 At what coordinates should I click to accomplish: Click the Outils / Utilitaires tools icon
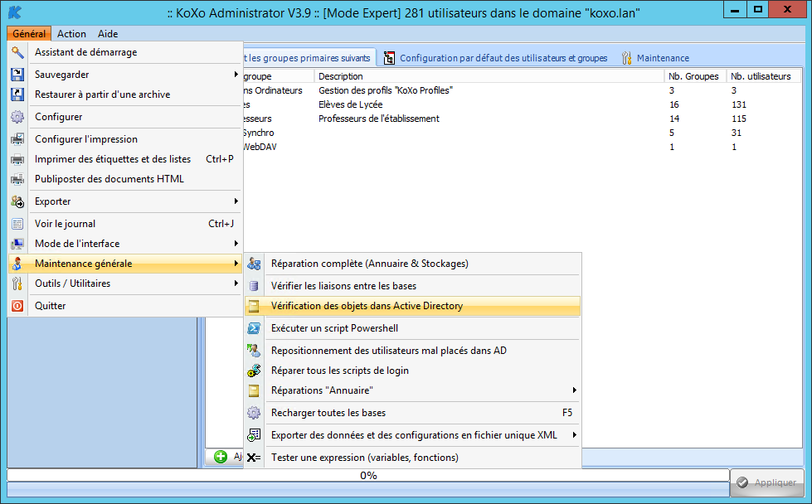click(x=17, y=283)
